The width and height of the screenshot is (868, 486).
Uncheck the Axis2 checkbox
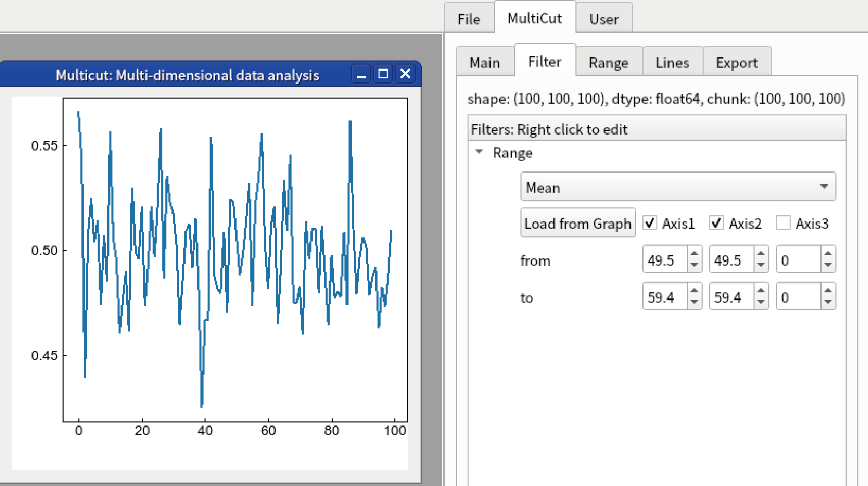[716, 223]
